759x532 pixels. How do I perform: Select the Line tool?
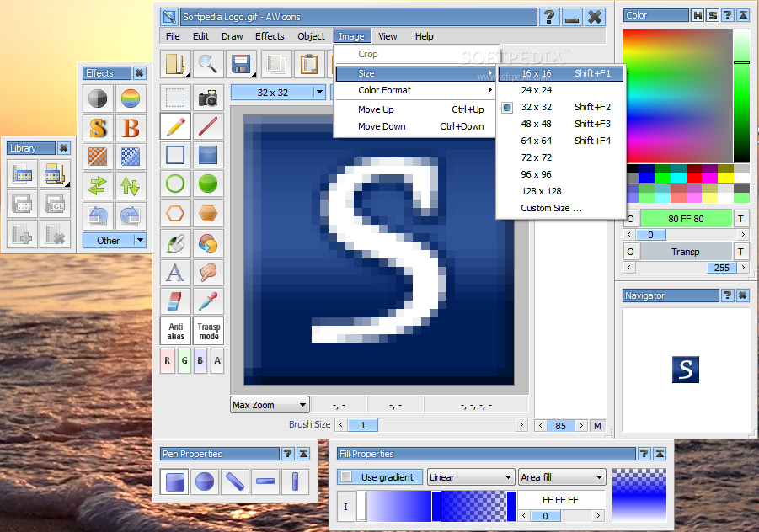(208, 127)
